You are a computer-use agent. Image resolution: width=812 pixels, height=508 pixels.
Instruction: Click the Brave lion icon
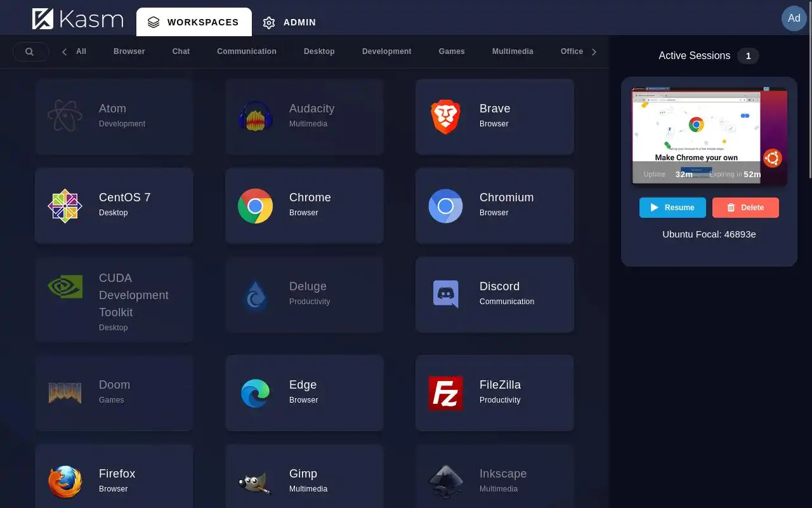point(445,117)
